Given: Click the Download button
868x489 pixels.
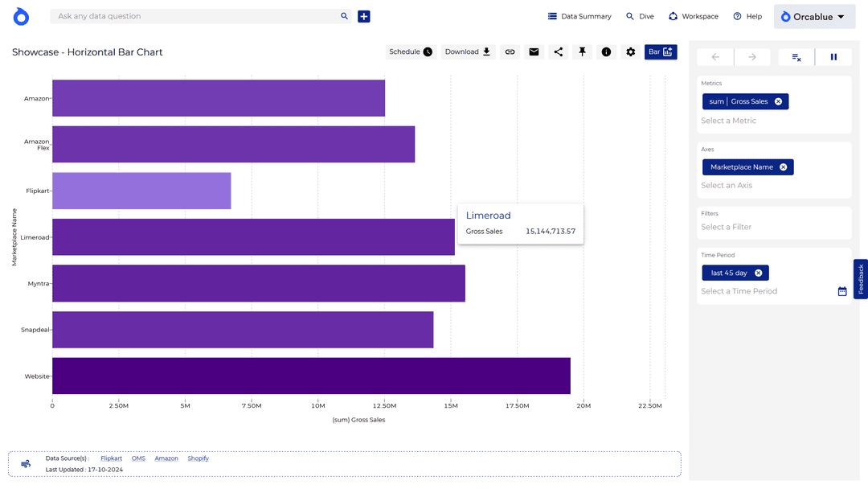Looking at the screenshot, I should point(468,52).
